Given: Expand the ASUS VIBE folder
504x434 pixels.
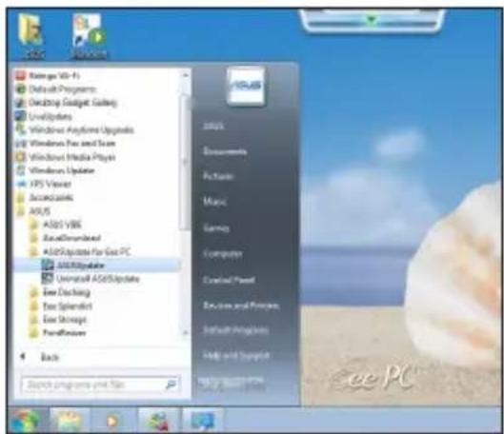Looking at the screenshot, I should (x=55, y=225).
